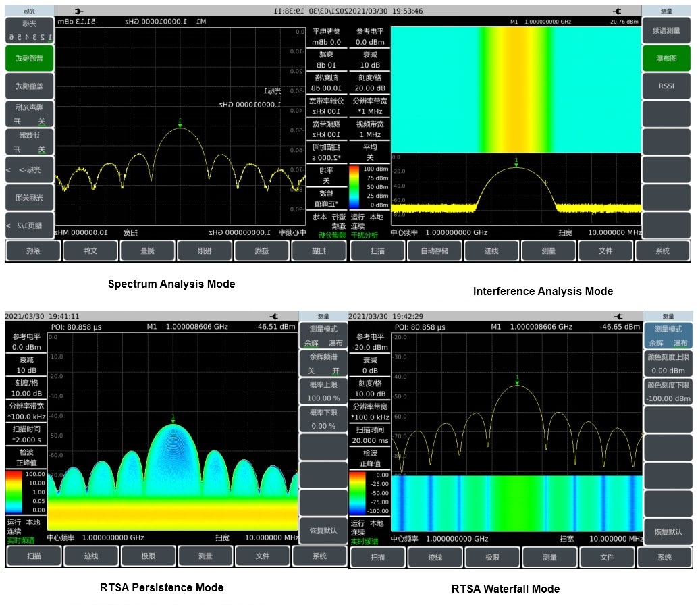Open 极限 menu in RTSA Persistence bottom bar
700x605 pixels.
[x=149, y=556]
